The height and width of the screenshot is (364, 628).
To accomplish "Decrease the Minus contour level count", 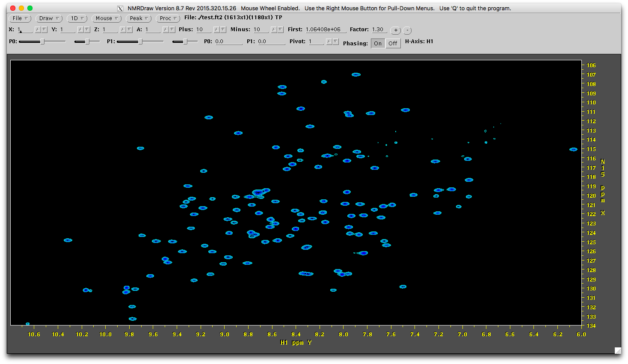I will click(x=281, y=30).
